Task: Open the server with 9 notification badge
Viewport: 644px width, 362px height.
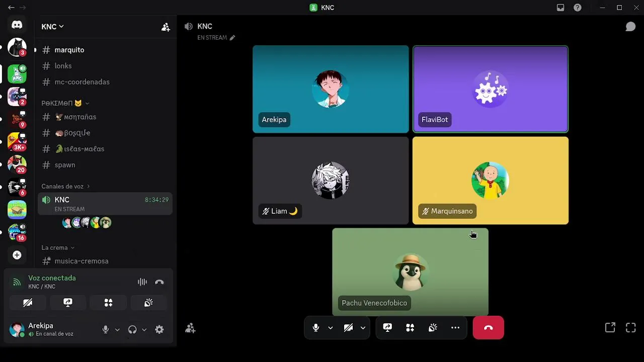Action: point(17,119)
